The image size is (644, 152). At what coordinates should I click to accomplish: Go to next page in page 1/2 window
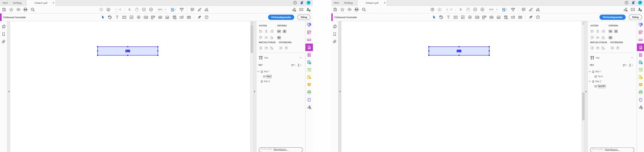click(x=108, y=10)
